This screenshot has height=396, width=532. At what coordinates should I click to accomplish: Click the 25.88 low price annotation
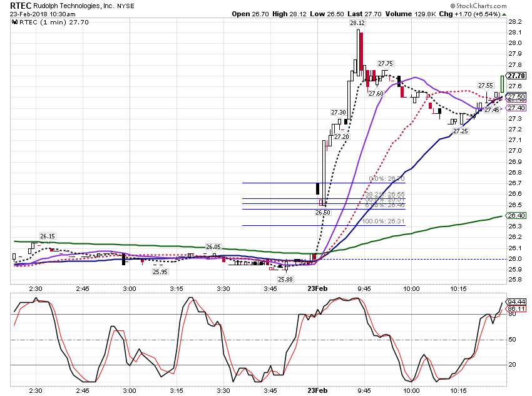tap(285, 280)
